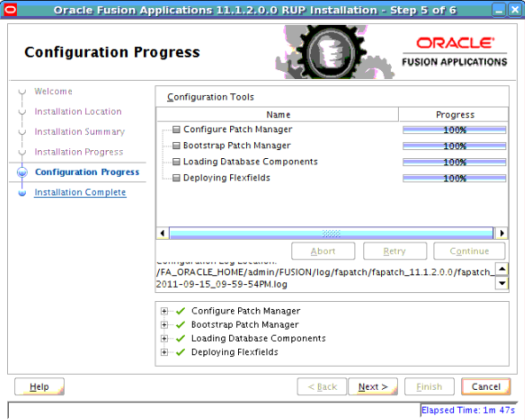Click the fapatch log file path text
Viewport: 525px width, 420px height.
click(325, 278)
